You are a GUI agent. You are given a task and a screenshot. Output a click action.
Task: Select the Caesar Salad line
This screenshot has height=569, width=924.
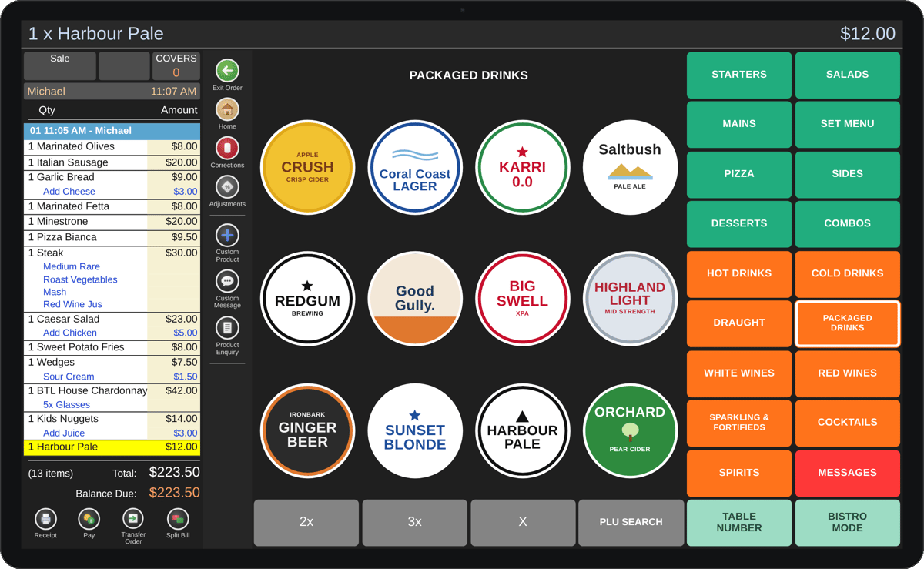point(112,319)
